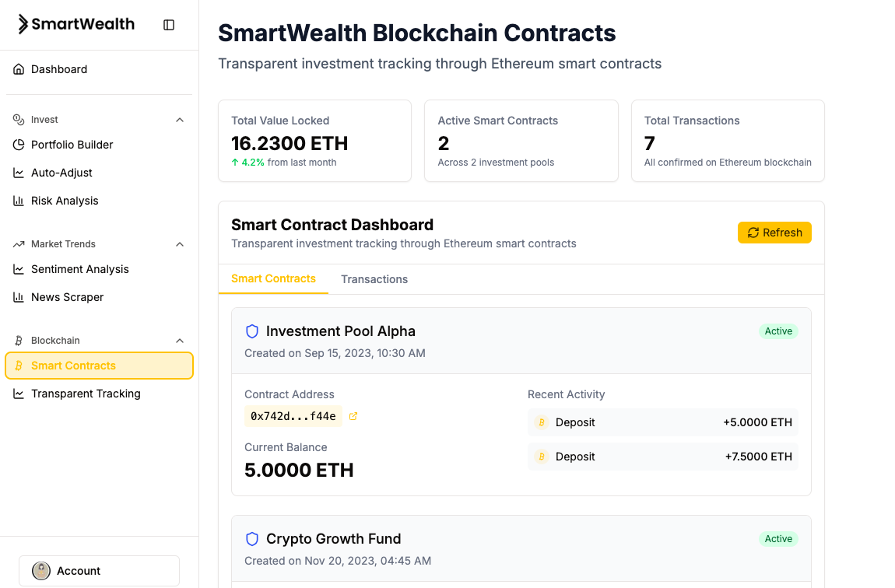Click the Dashboard home icon
Viewport: 895px width, 588px height.
(19, 69)
